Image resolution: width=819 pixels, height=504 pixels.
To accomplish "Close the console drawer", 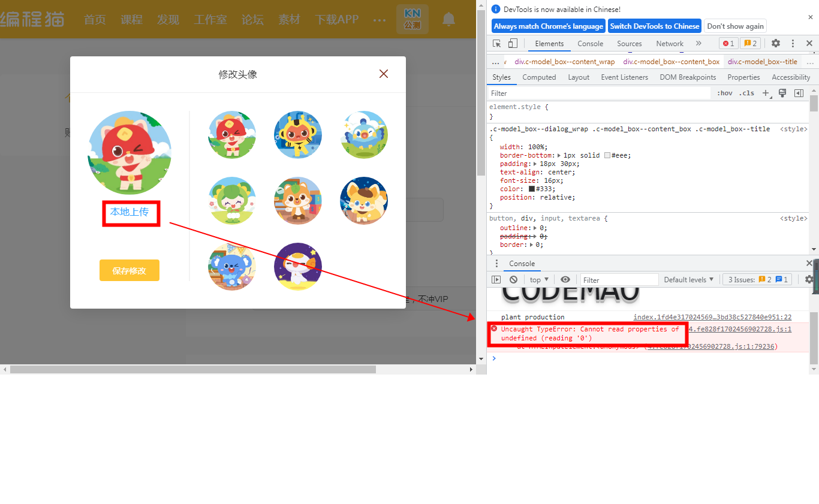I will 809,264.
